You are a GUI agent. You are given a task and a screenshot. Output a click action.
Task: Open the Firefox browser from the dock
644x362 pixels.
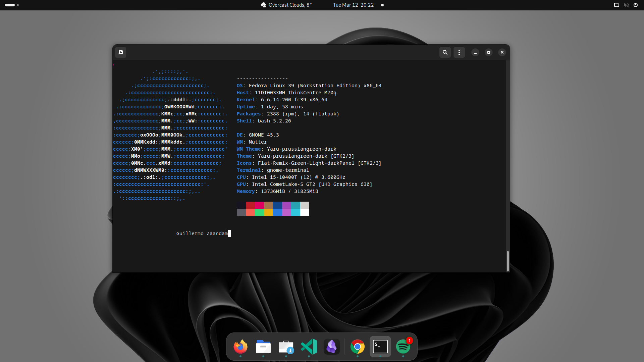pyautogui.click(x=240, y=347)
